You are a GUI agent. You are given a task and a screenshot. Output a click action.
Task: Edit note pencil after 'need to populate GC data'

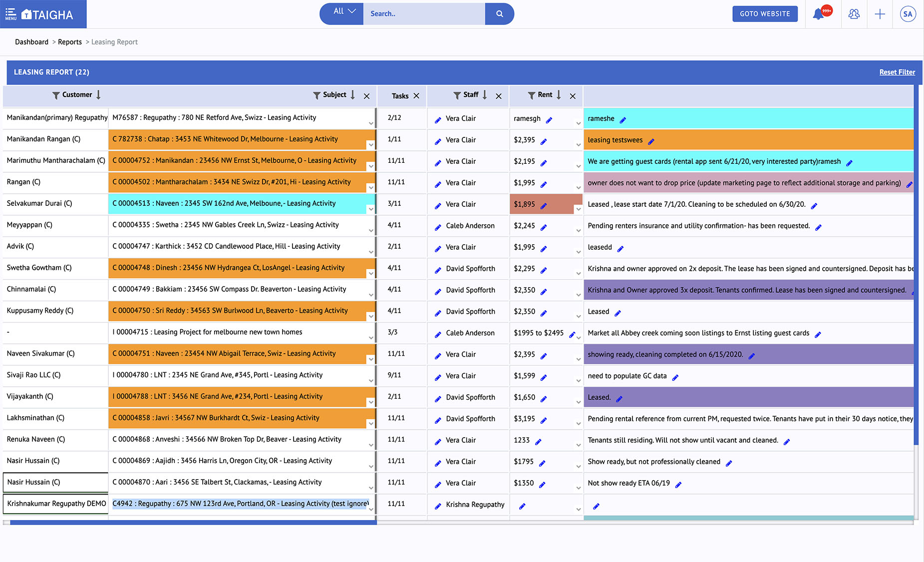pos(675,377)
